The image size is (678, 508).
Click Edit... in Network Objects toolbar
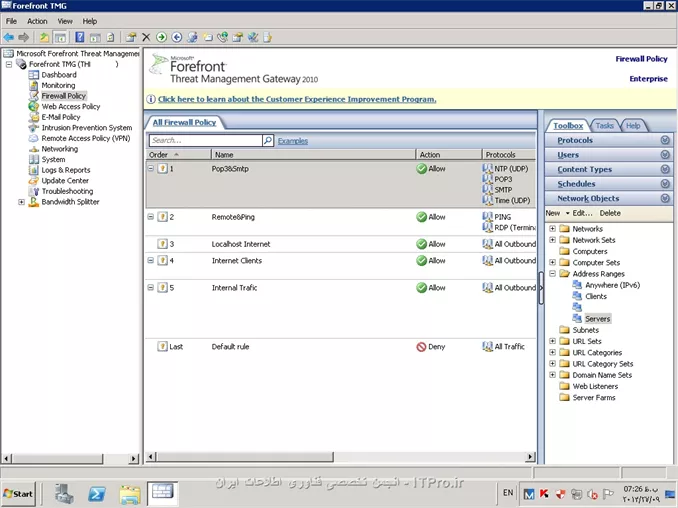click(582, 213)
